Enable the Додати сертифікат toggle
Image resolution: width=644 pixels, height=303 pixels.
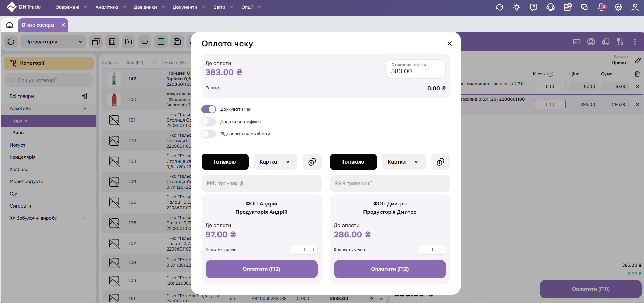tap(209, 122)
